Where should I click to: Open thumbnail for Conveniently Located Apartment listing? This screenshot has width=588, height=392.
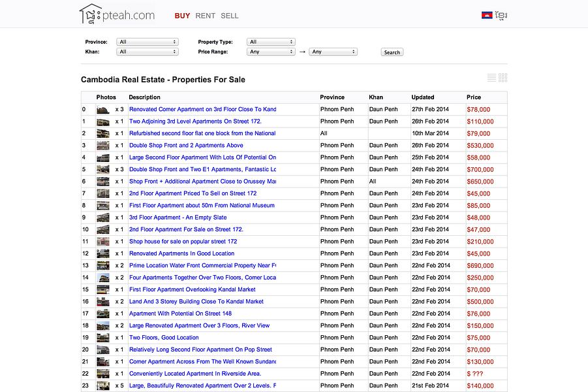click(102, 374)
